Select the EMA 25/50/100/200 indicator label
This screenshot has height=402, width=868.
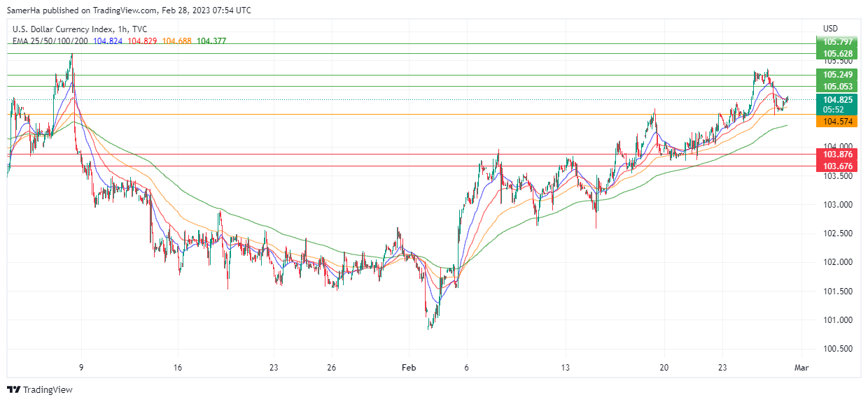(x=50, y=41)
